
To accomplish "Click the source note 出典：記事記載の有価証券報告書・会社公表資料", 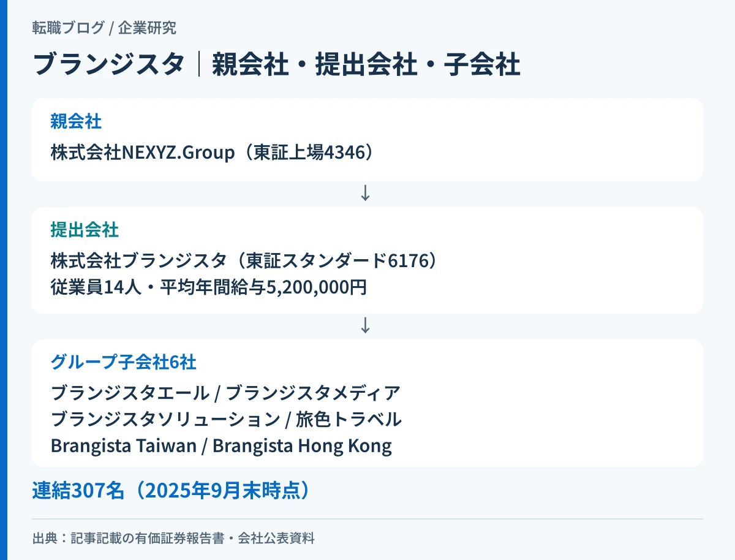I will point(173,539).
